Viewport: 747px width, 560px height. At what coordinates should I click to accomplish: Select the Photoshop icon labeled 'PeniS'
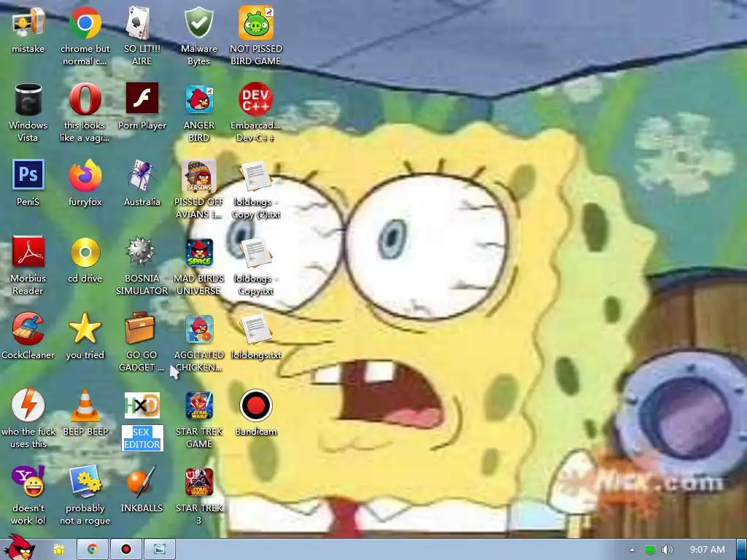[x=28, y=183]
